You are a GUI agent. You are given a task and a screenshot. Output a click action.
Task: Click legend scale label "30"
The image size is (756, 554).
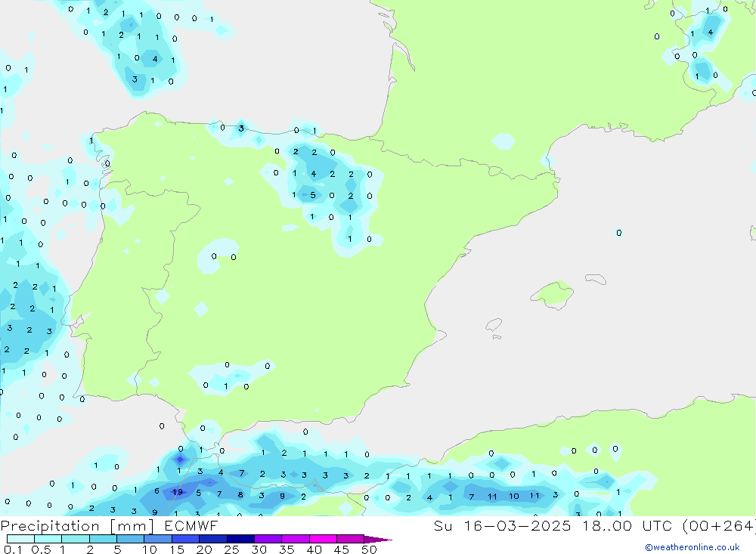(259, 549)
